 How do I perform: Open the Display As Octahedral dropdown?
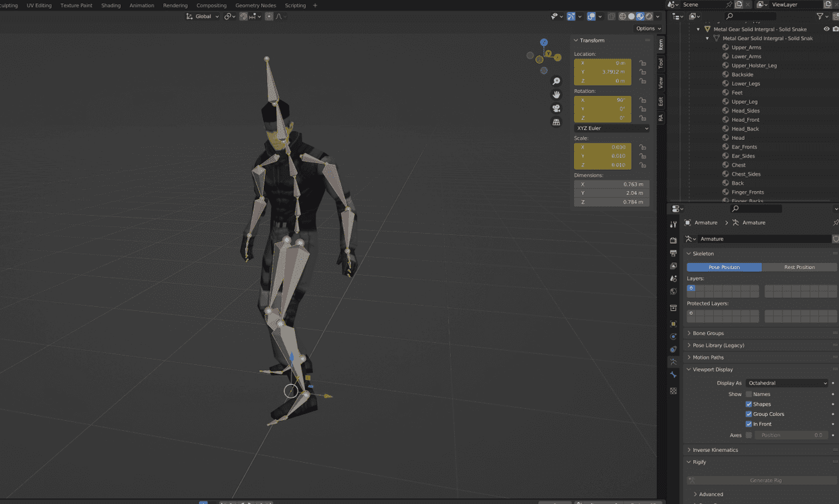(x=787, y=383)
